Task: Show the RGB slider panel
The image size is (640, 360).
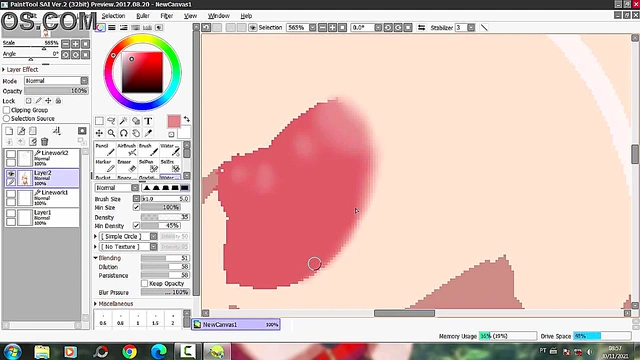Action: [x=112, y=28]
